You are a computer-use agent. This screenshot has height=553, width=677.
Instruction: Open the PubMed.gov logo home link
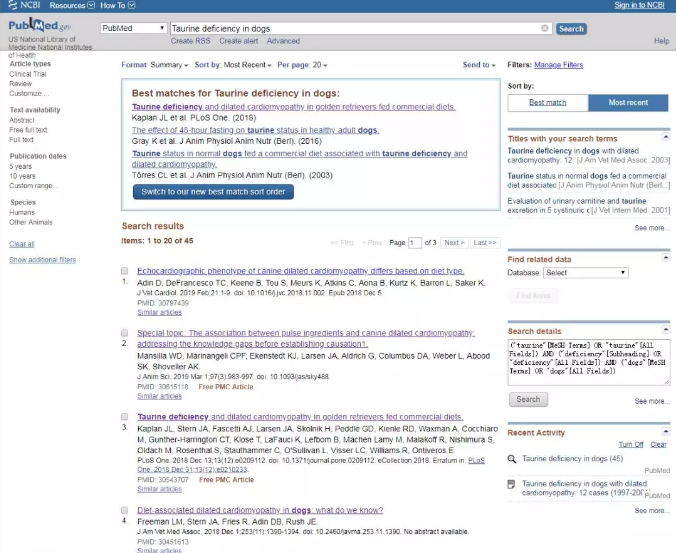(39, 25)
